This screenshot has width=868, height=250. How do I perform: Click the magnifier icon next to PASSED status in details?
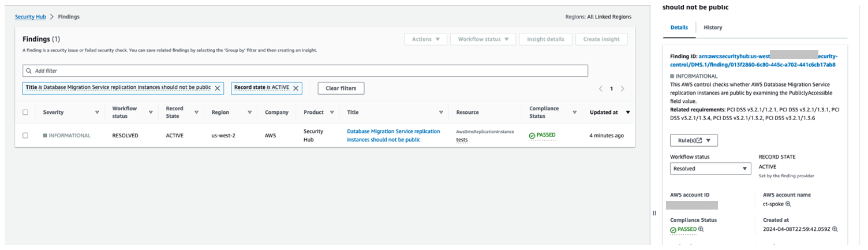[701, 229]
